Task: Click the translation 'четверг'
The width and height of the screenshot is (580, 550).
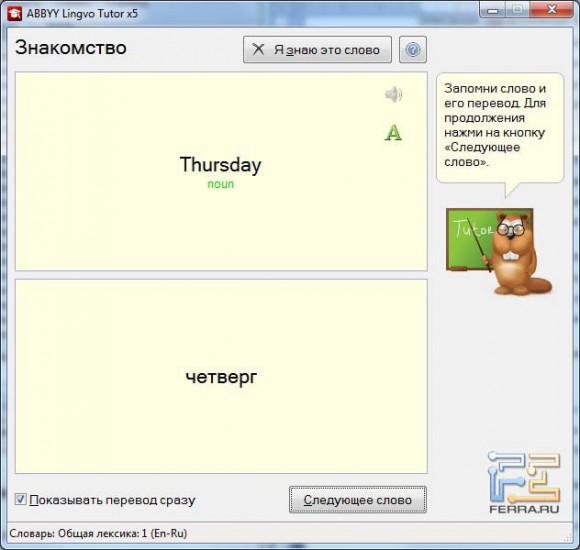Action: coord(221,377)
